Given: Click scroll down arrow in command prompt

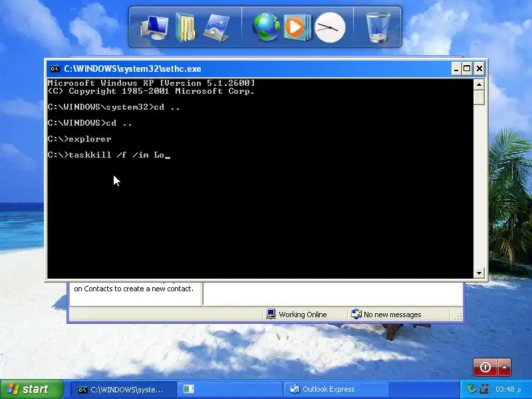Looking at the screenshot, I should tap(479, 273).
